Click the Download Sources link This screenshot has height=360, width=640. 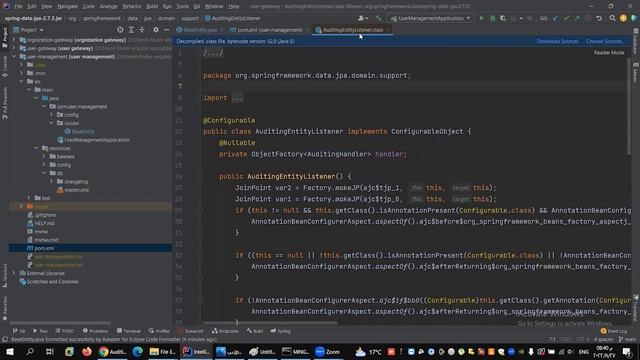[557, 41]
